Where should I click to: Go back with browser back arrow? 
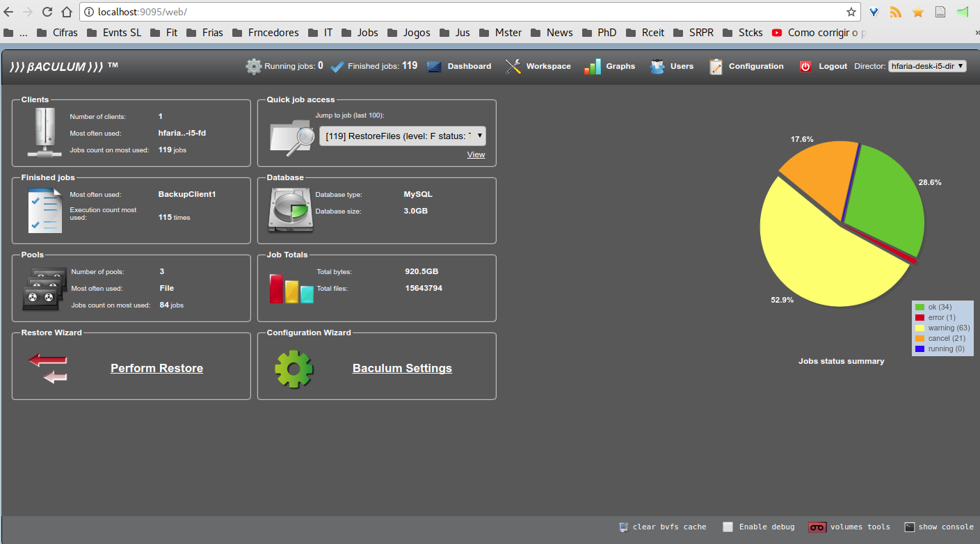tap(8, 12)
